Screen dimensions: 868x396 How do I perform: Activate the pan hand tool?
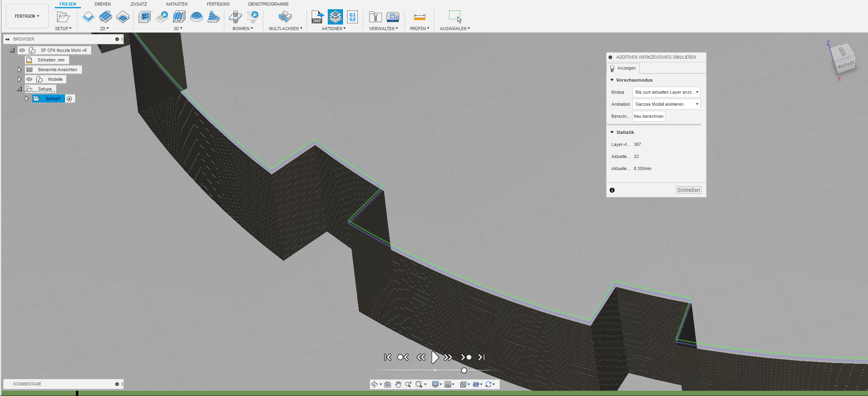[x=398, y=384]
